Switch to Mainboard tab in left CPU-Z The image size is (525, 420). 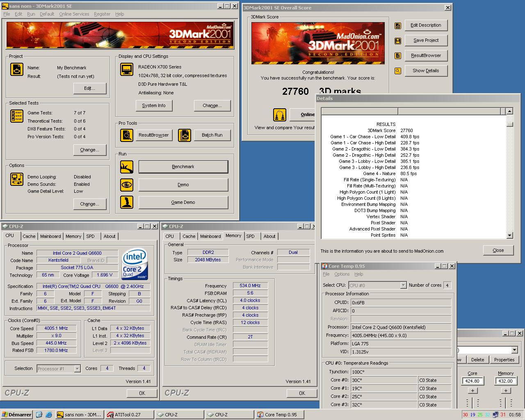[50, 236]
